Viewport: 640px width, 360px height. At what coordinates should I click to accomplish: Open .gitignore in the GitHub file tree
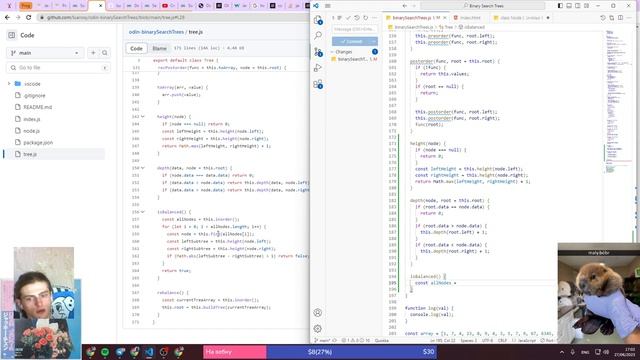click(34, 96)
